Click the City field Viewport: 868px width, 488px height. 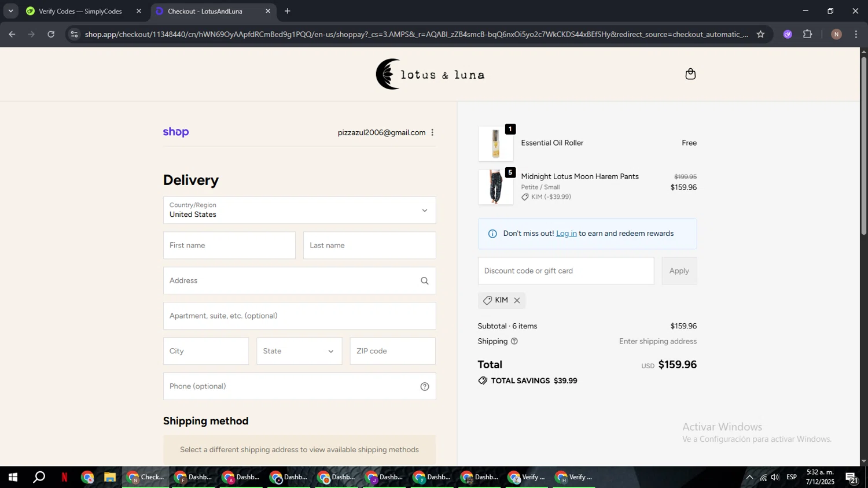click(206, 351)
